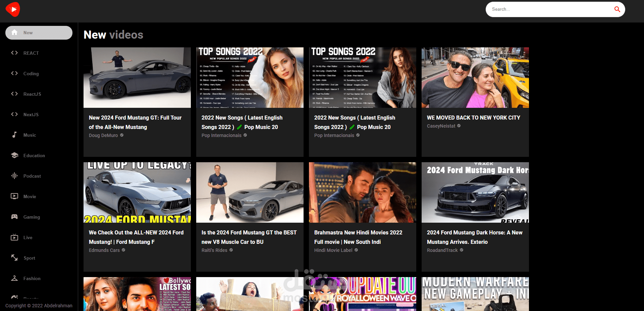644x311 pixels.
Task: Click the code brackets icon beside ReactJS
Action: pyautogui.click(x=14, y=94)
